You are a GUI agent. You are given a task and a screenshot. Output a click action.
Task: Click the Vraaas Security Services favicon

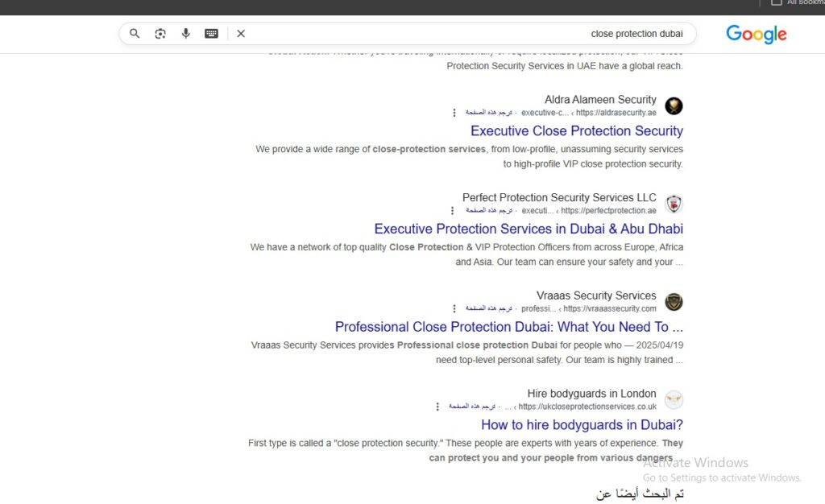[674, 302]
